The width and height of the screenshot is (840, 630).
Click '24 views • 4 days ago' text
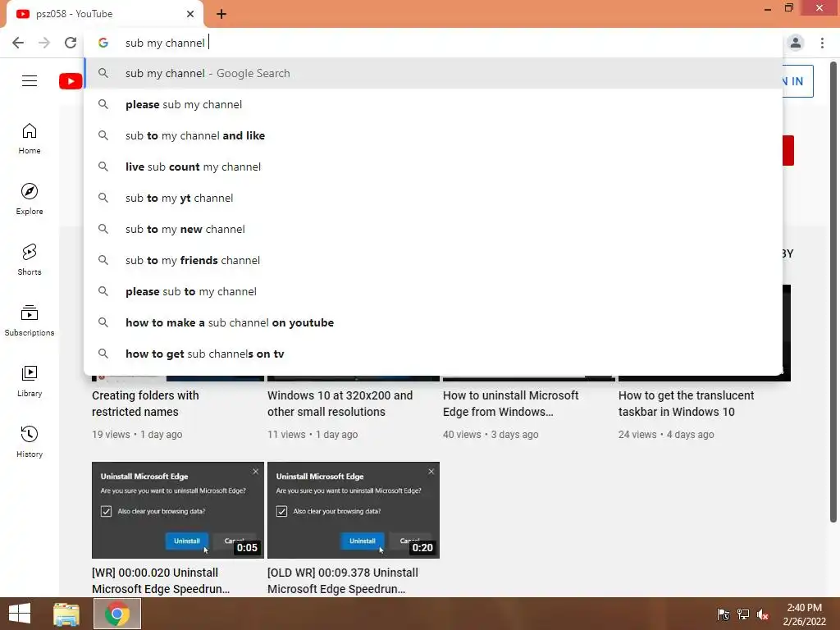pyautogui.click(x=666, y=435)
